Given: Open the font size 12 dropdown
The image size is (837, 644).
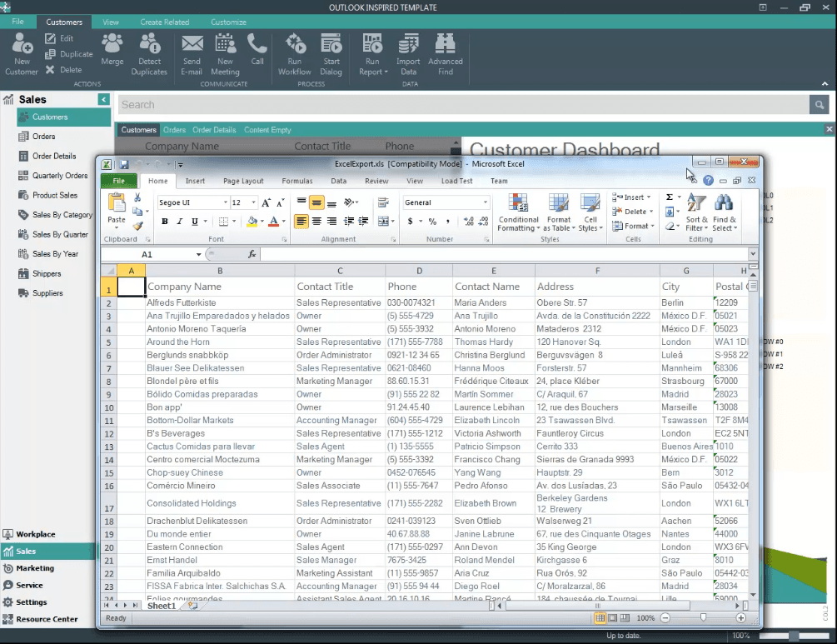Looking at the screenshot, I should [253, 202].
